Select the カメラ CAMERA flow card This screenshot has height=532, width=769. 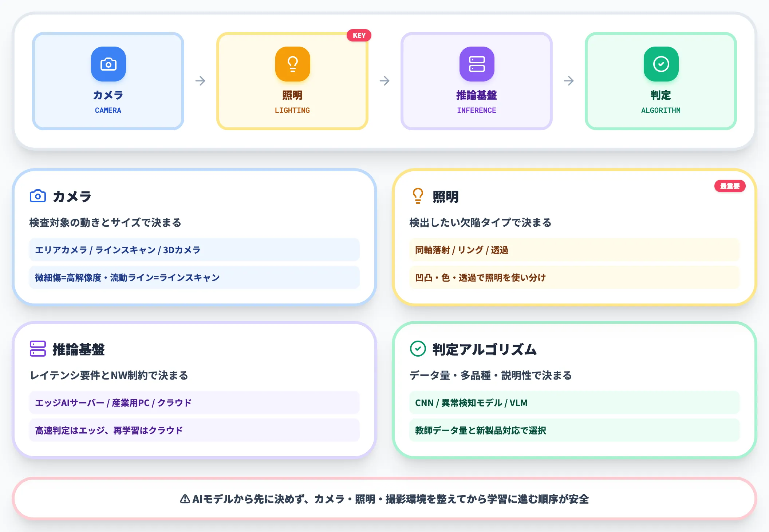pos(108,81)
